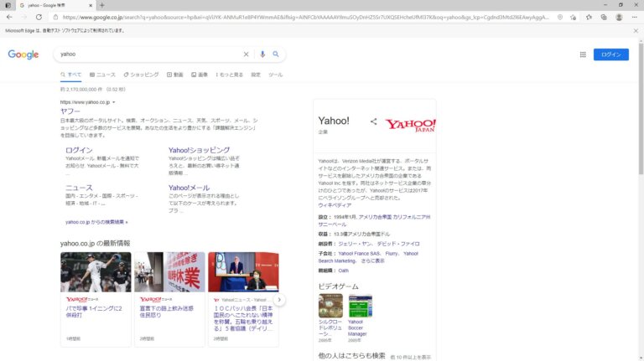
Task: Open the Edge profile avatar icon
Action: click(x=619, y=18)
